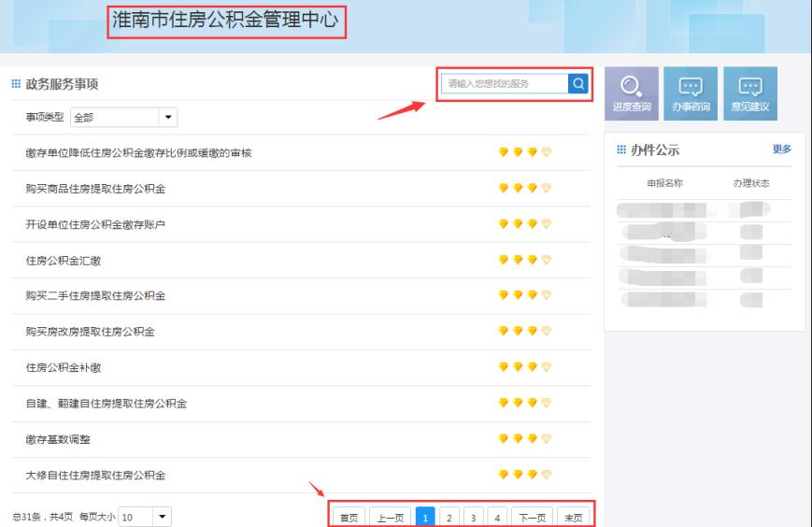Click the 下一页 next page button
812x527 pixels.
click(532, 518)
